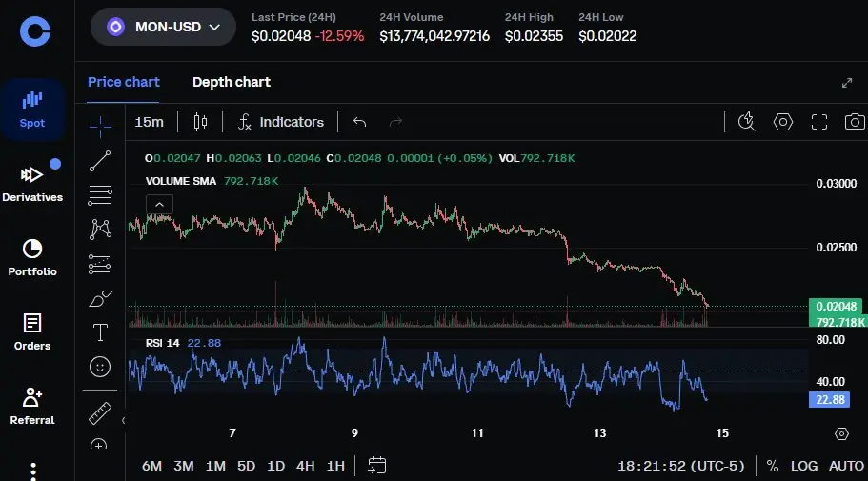
Task: Open the emoji icons tool
Action: pos(100,367)
